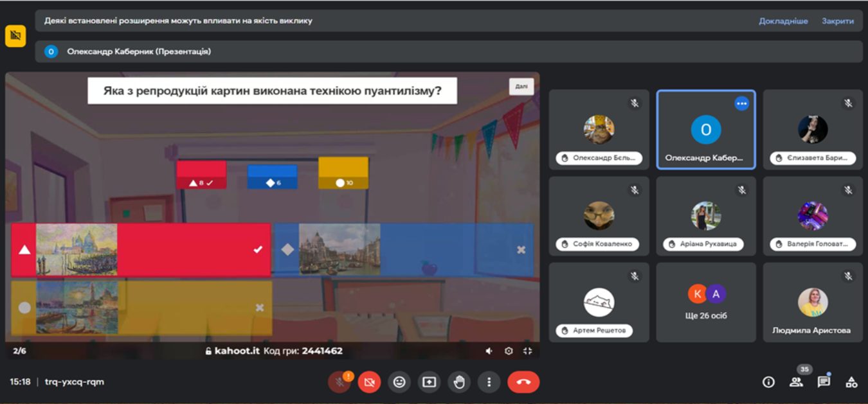Click the Докладніше link in notification
Viewport: 868px width, 404px height.
pos(783,21)
